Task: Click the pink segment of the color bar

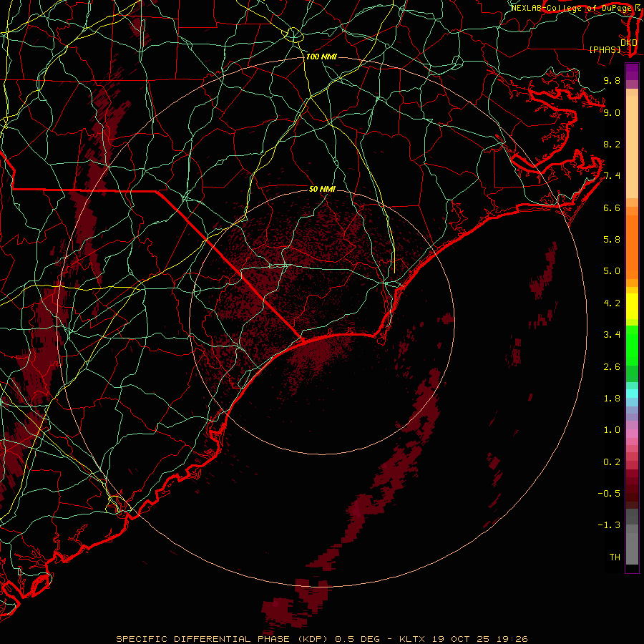Action: [632, 434]
